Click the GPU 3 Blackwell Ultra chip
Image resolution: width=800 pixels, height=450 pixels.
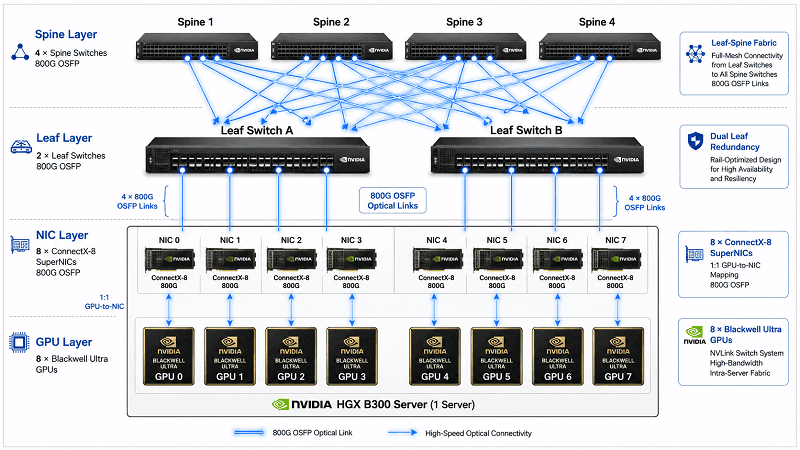tap(352, 356)
